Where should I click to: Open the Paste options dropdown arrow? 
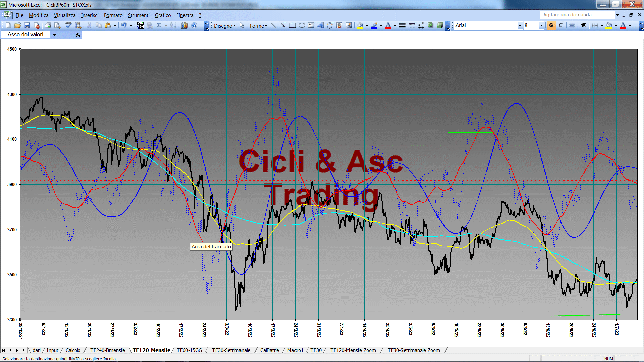(x=115, y=25)
